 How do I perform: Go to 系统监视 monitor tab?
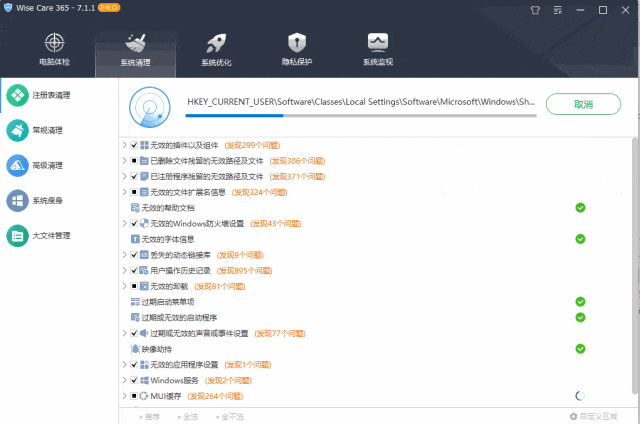click(x=378, y=49)
